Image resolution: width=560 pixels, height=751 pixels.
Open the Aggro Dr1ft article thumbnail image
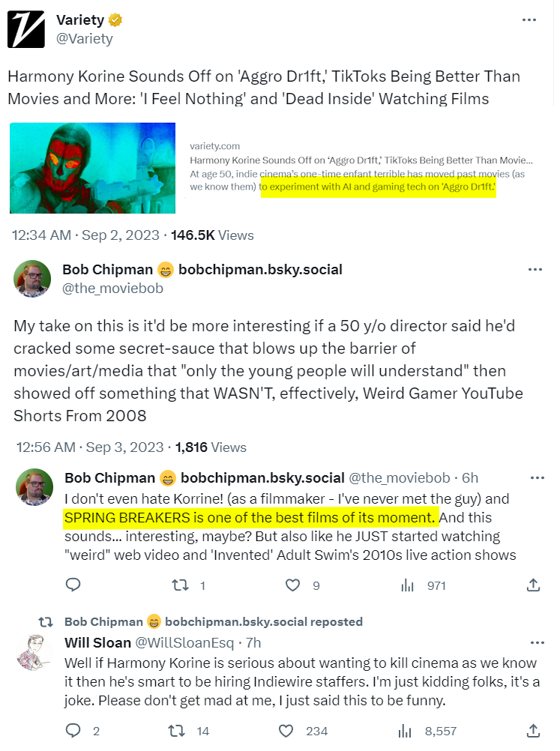pyautogui.click(x=93, y=168)
